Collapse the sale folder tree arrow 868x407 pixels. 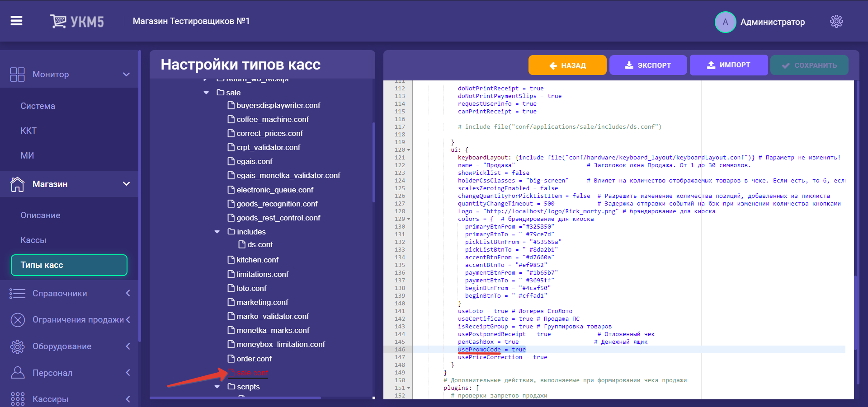pos(206,93)
